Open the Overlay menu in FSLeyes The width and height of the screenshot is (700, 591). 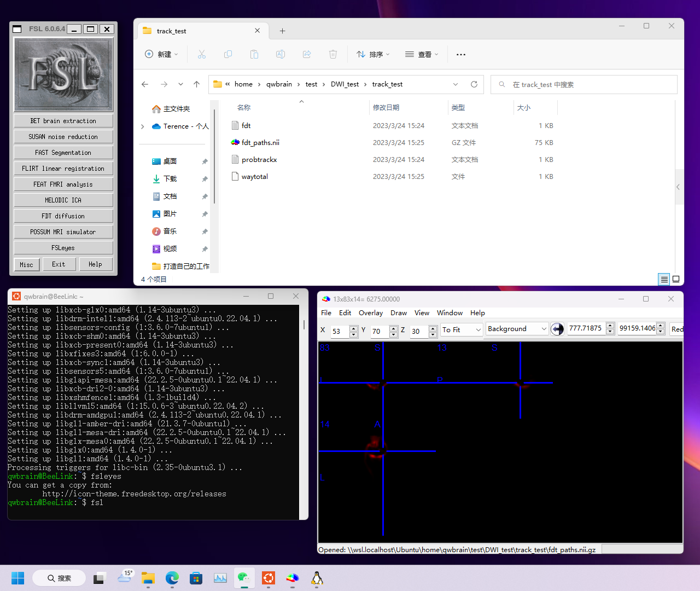coord(370,312)
